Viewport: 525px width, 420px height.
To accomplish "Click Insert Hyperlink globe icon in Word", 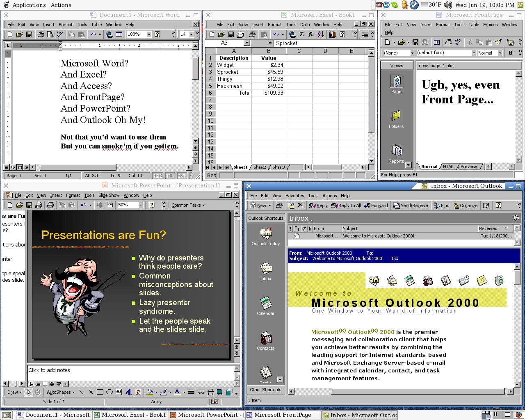I will pyautogui.click(x=110, y=34).
